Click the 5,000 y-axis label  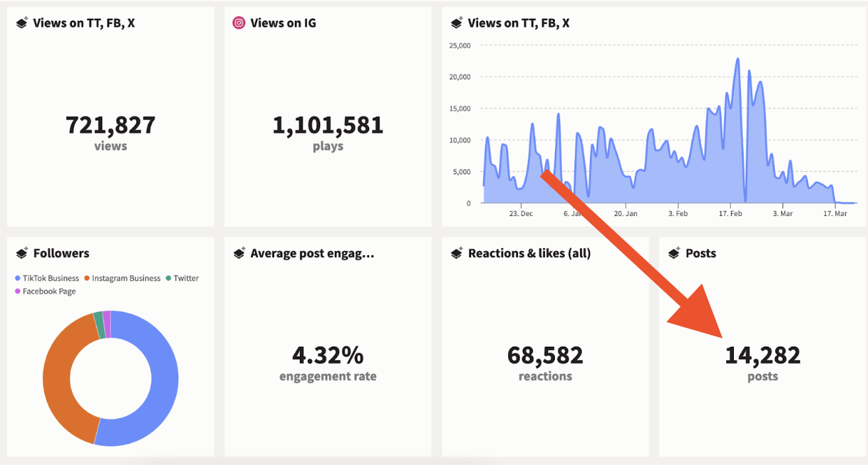pyautogui.click(x=461, y=172)
